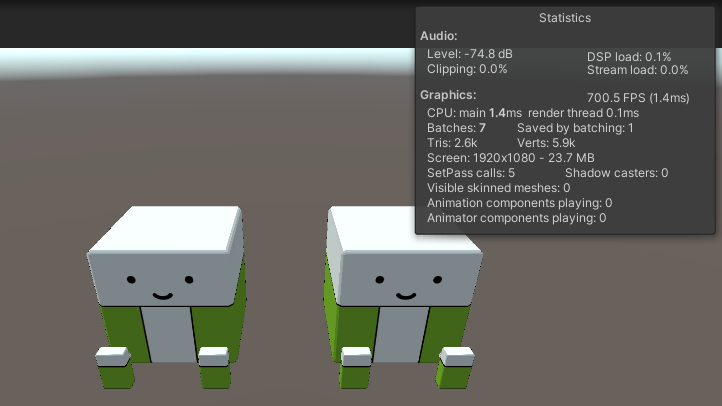This screenshot has height=406, width=722.
Task: Click the Animation components playing: 0 line
Action: click(519, 203)
